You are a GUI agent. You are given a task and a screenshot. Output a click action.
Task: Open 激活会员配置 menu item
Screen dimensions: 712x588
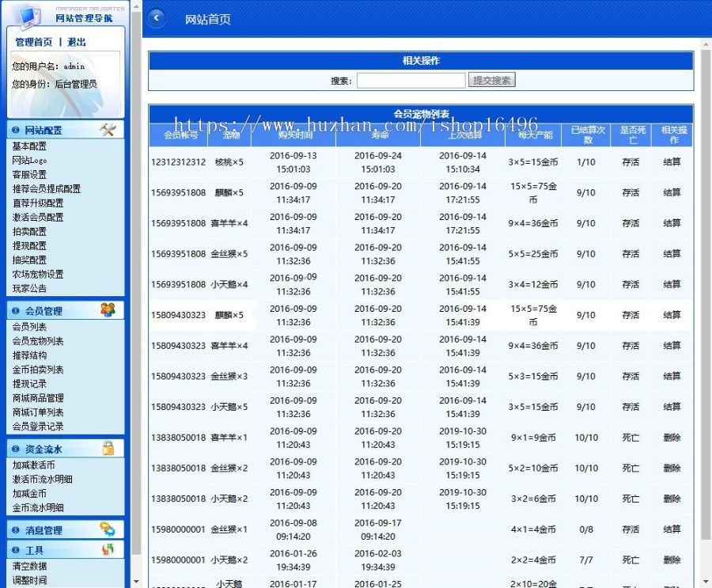[38, 217]
